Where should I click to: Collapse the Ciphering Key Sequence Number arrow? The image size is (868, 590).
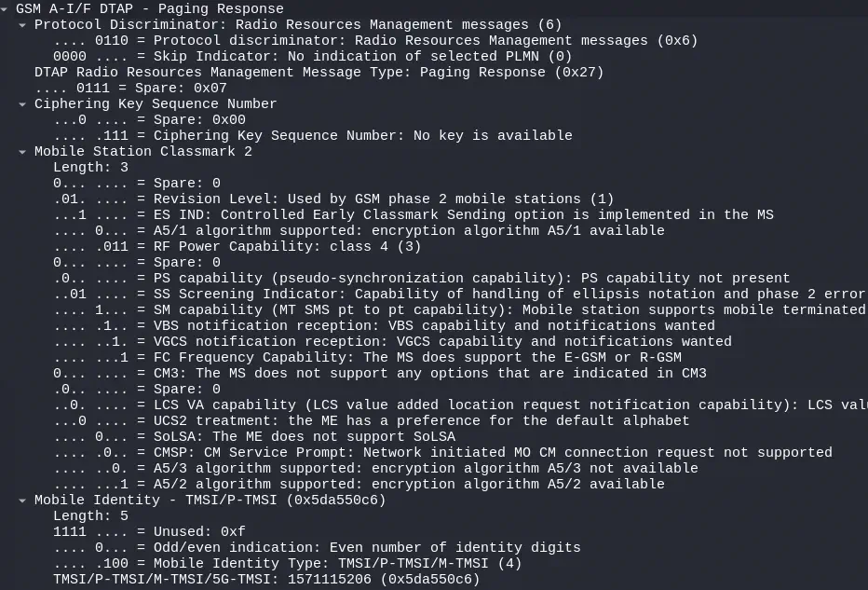click(23, 103)
